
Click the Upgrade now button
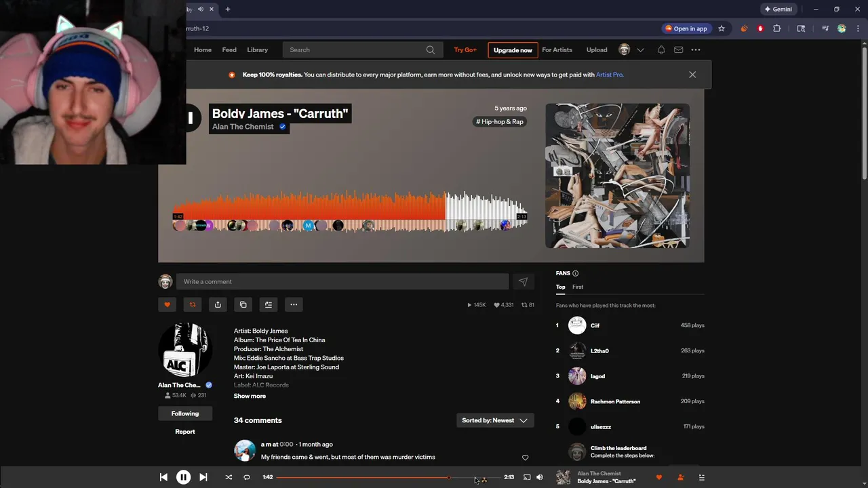click(513, 49)
